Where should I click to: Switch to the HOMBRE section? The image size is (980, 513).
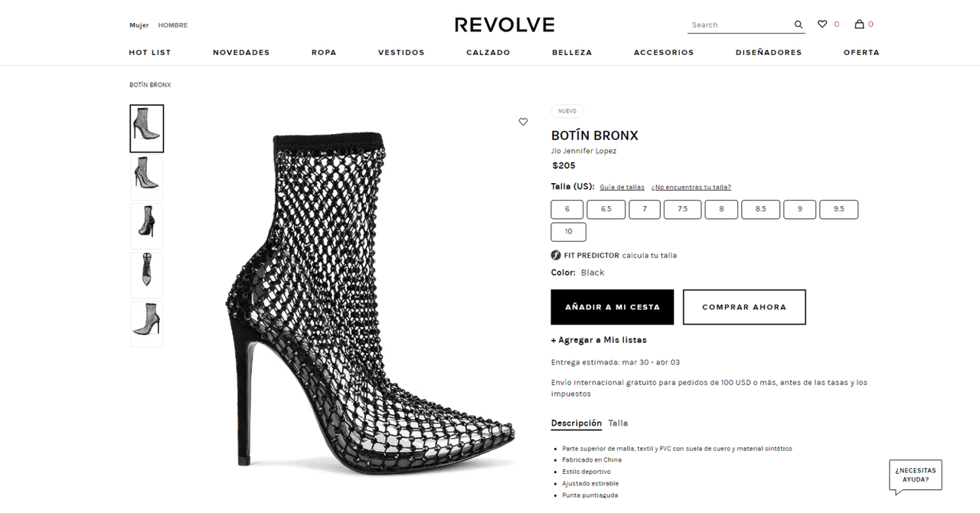click(x=172, y=25)
